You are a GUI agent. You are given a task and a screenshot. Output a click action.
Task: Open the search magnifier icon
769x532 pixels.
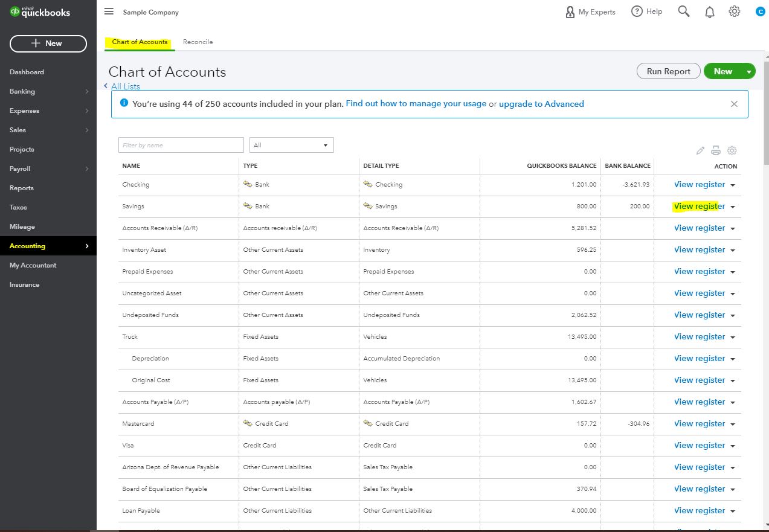683,11
